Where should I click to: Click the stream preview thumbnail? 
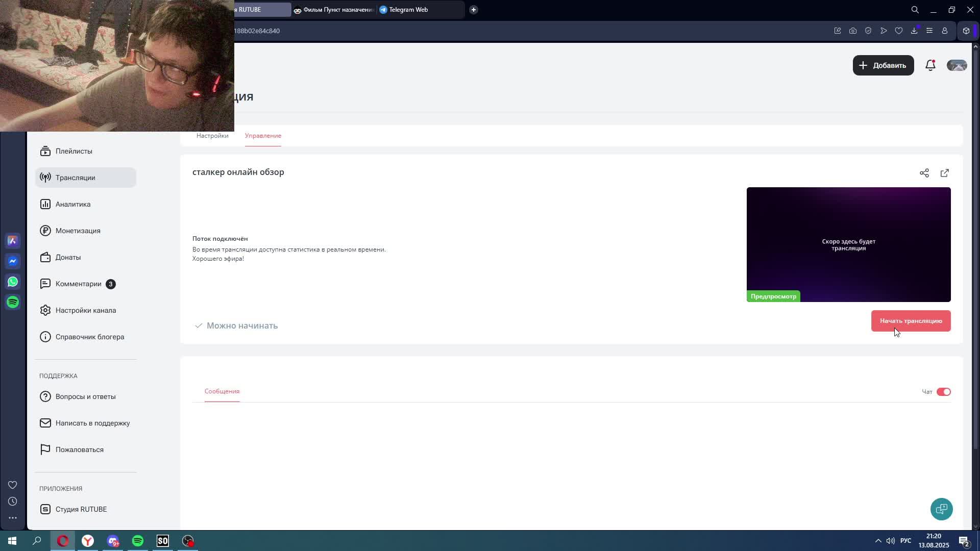pos(848,244)
